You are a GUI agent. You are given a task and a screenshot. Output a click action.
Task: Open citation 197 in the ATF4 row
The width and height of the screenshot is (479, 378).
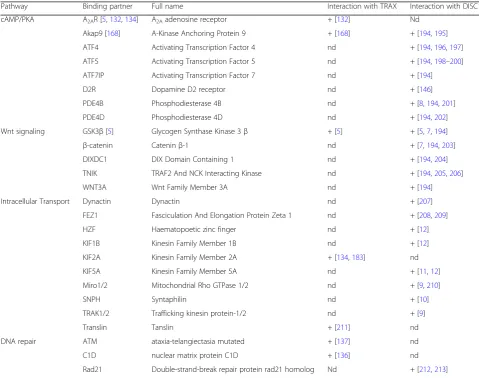point(455,47)
